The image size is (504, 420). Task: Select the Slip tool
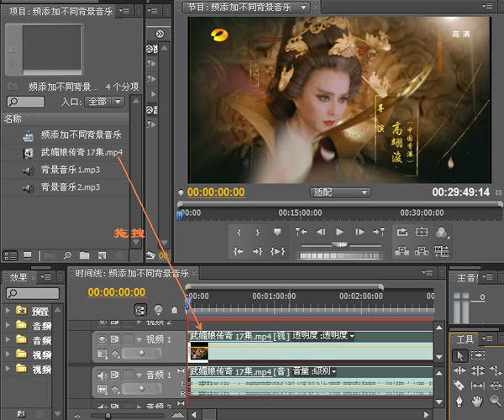(478, 386)
